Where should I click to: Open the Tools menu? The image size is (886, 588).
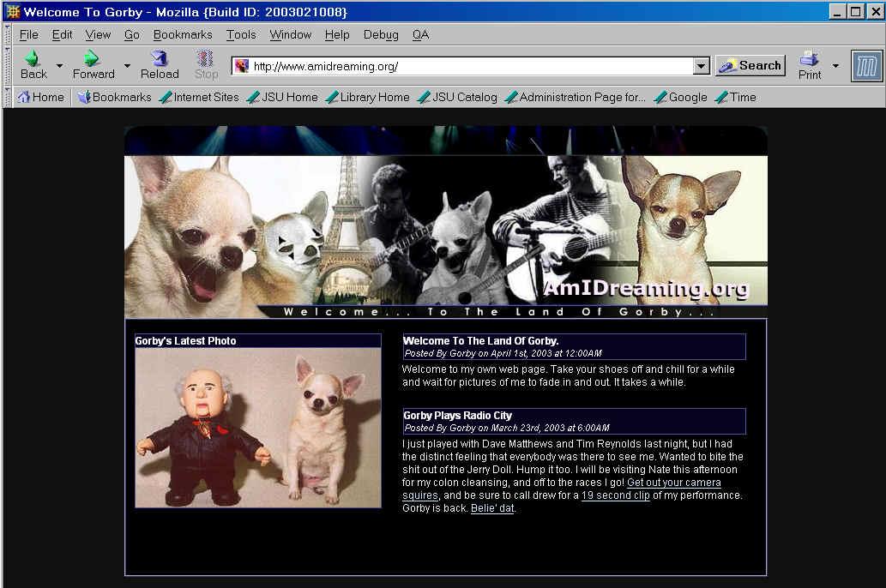tap(241, 34)
